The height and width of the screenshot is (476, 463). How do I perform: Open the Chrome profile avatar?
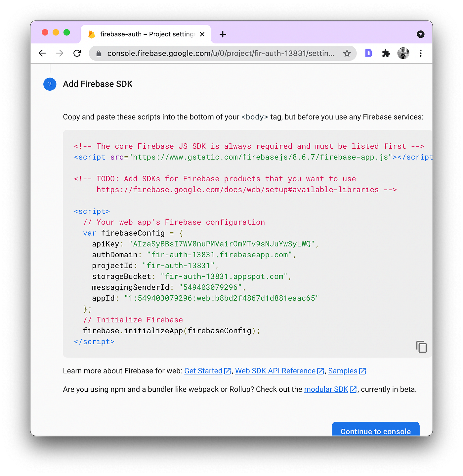point(403,53)
